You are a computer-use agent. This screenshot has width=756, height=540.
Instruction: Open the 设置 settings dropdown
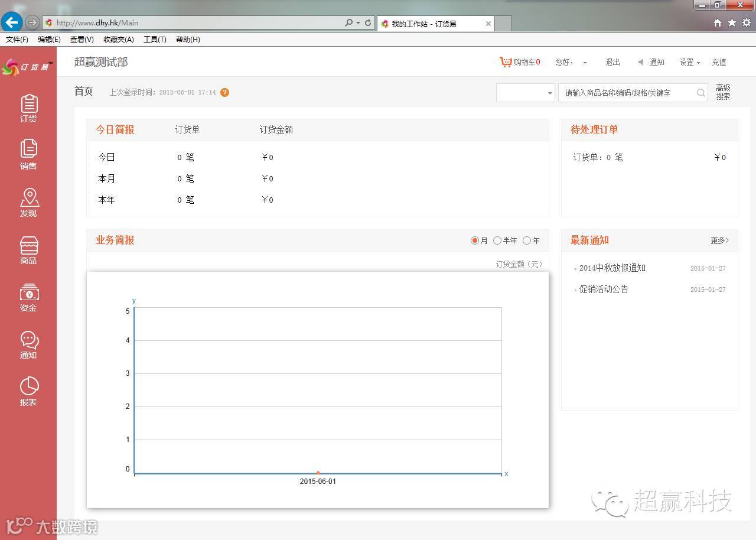689,62
